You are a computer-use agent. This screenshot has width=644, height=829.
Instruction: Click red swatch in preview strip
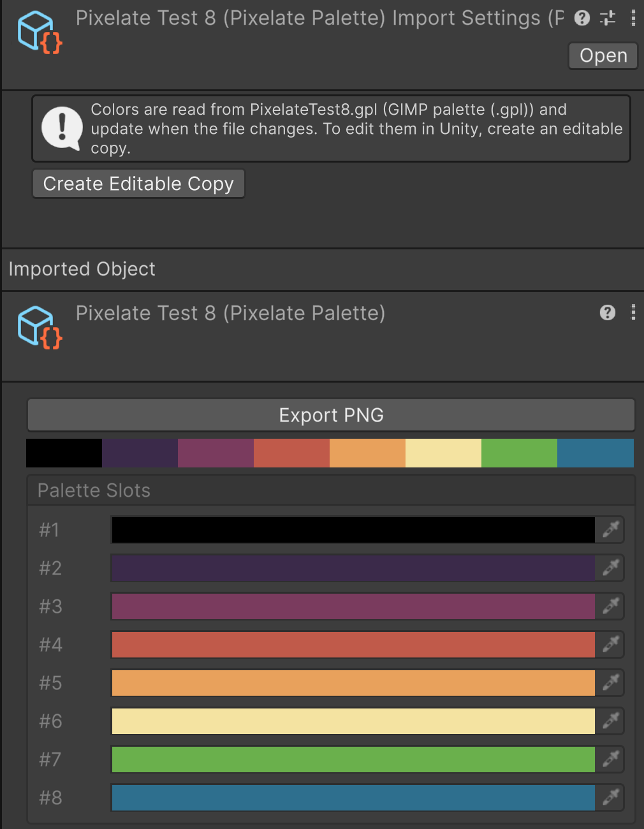291,453
